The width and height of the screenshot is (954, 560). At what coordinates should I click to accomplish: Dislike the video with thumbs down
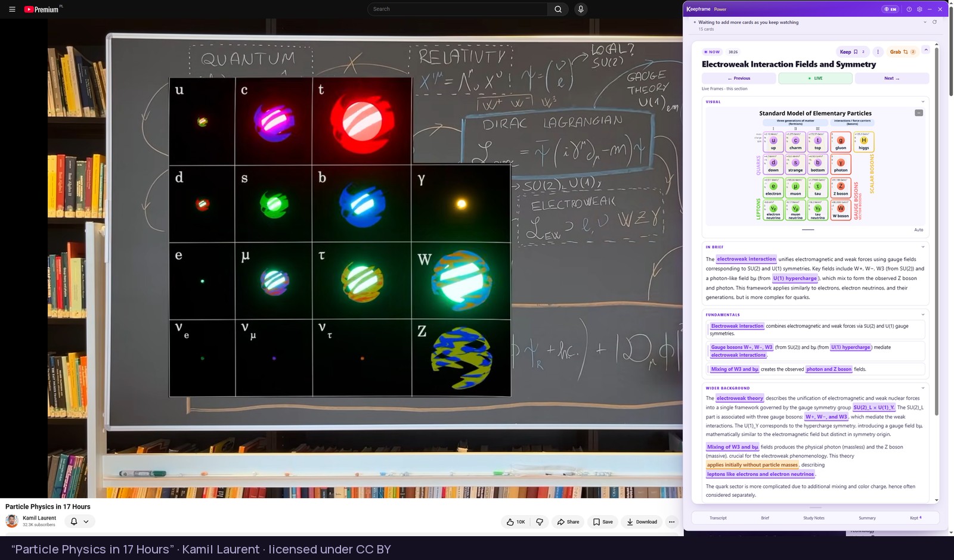(540, 522)
